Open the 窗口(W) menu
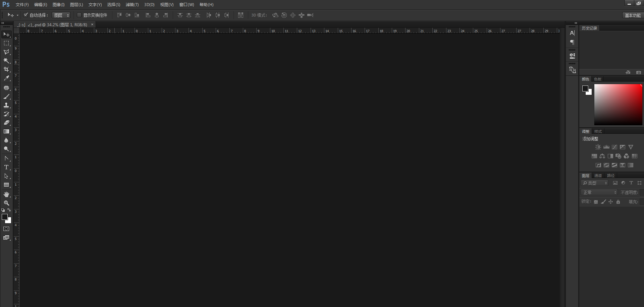 tap(187, 5)
